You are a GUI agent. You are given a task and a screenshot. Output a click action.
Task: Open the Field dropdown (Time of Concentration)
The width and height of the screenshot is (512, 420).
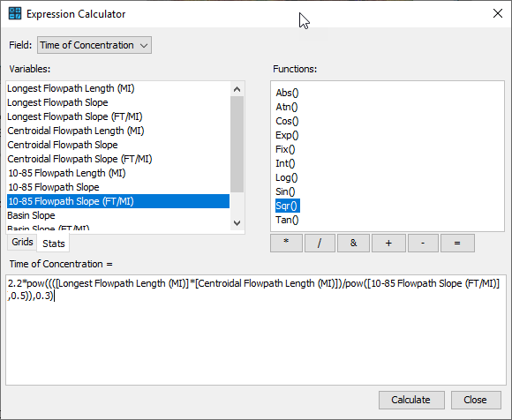point(94,45)
